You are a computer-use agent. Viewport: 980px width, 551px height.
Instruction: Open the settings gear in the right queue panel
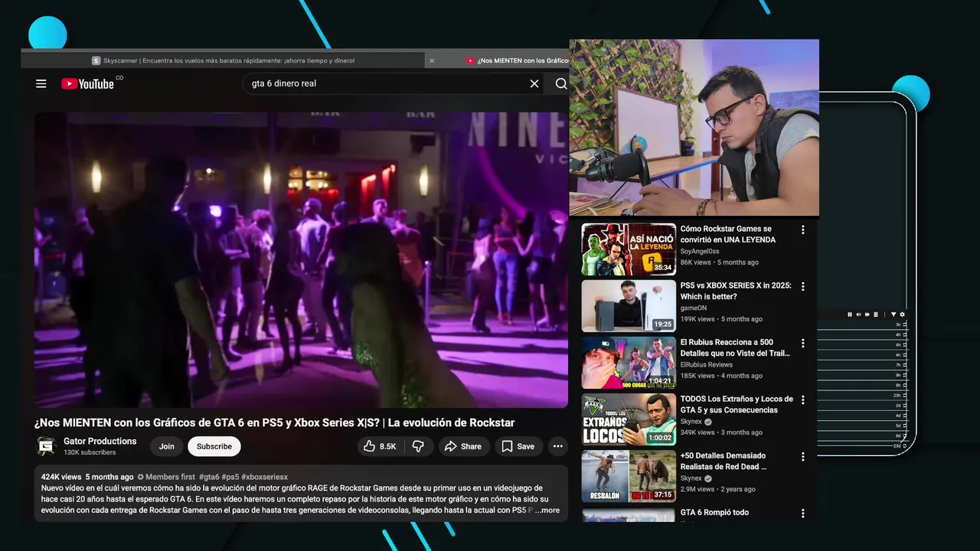click(x=902, y=315)
